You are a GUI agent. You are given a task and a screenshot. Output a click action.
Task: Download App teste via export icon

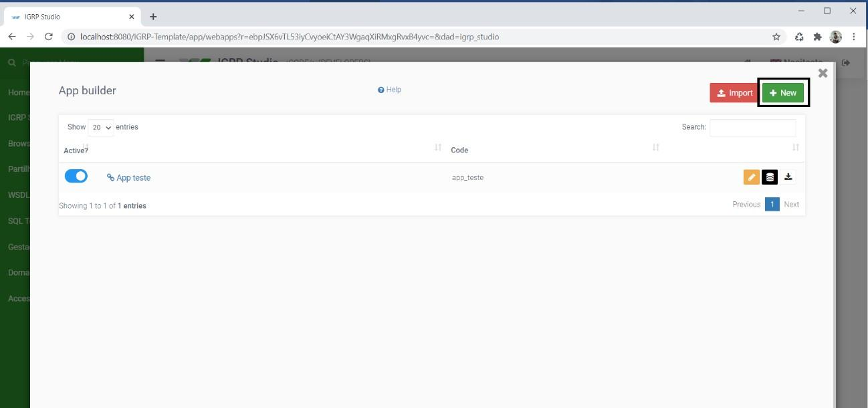pyautogui.click(x=788, y=177)
